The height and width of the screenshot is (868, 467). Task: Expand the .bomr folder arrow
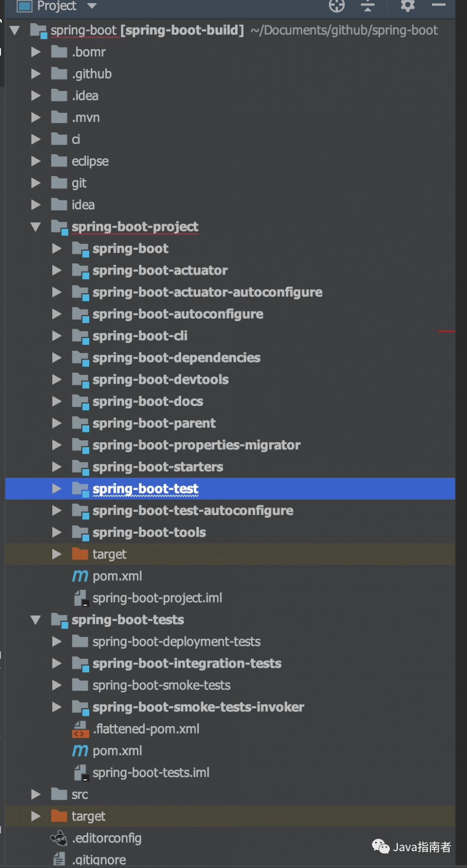[36, 52]
